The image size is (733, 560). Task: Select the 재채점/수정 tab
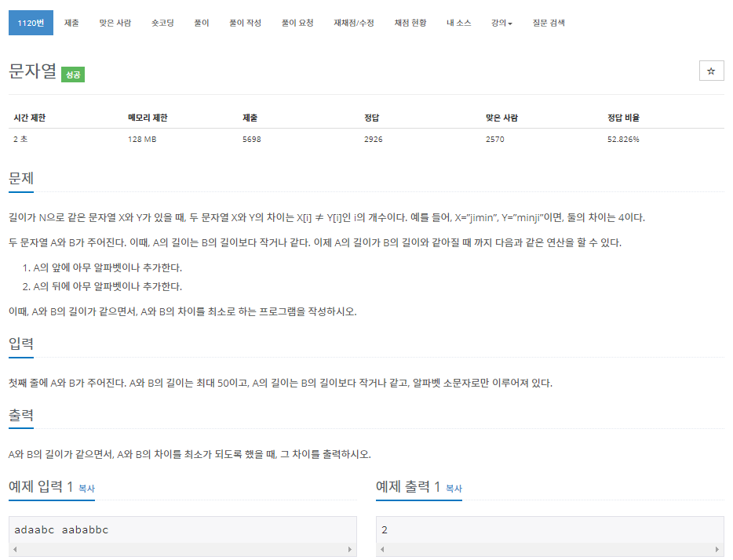point(354,23)
